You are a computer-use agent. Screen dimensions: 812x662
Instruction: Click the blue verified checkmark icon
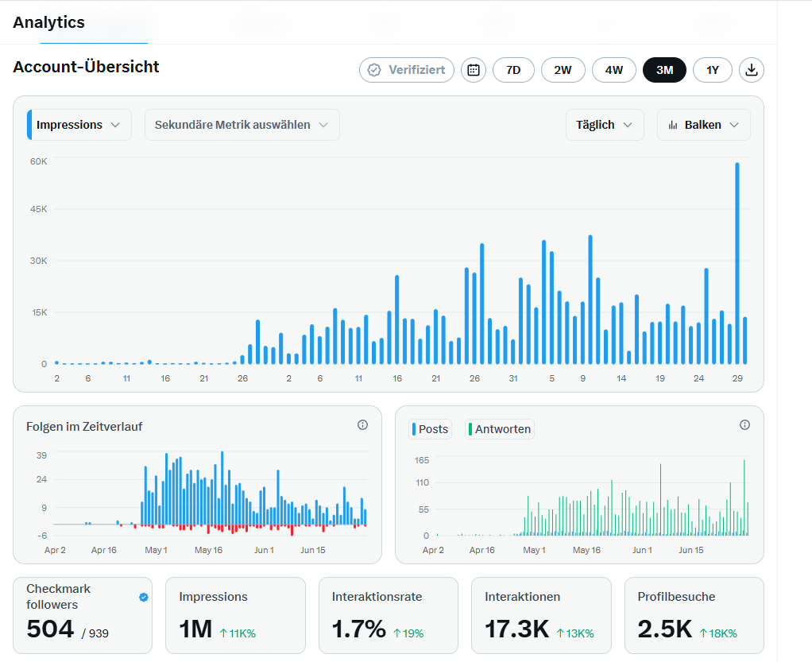[144, 598]
